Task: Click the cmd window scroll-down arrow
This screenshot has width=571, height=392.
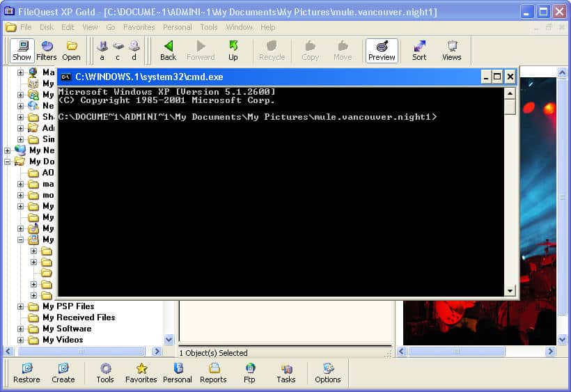Action: pyautogui.click(x=510, y=290)
